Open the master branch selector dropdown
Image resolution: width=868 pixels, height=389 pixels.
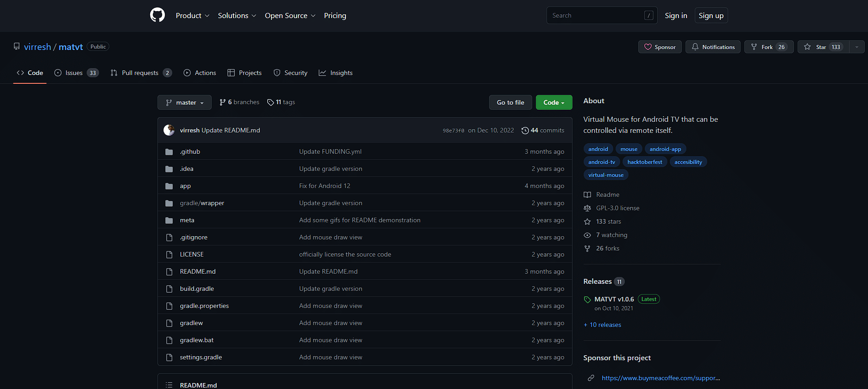pos(184,102)
